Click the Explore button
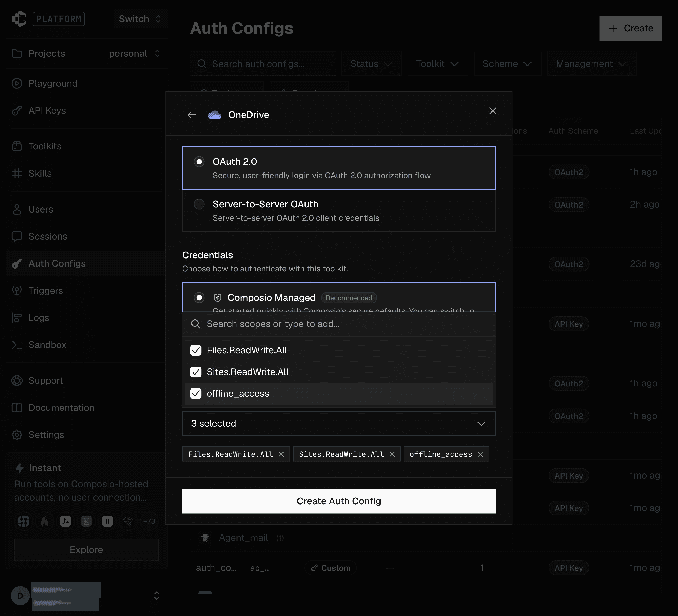Screen dimensions: 678x616 86,549
